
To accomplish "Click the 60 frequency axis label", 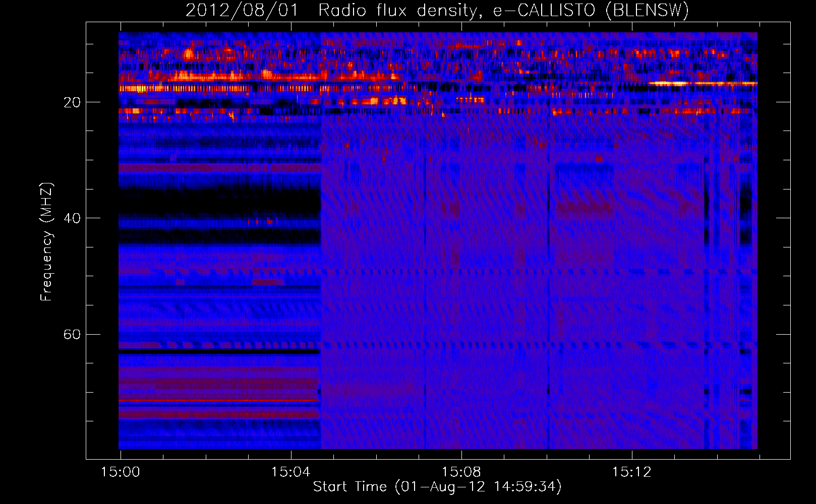I will [x=72, y=334].
